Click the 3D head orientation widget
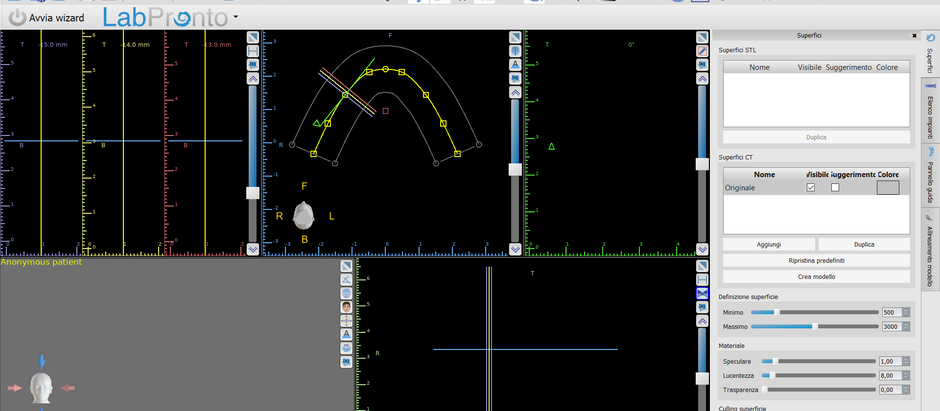This screenshot has width=940, height=411. click(42, 388)
